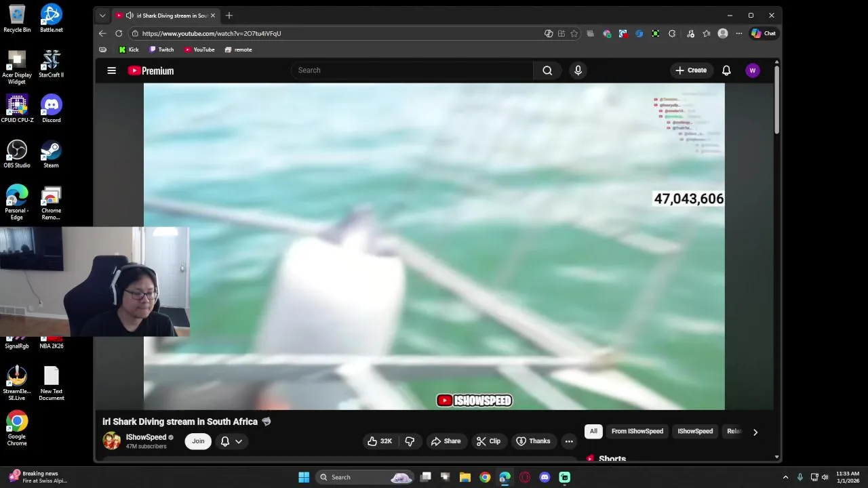
Task: Mute the tab via speaker icon
Action: coord(130,16)
